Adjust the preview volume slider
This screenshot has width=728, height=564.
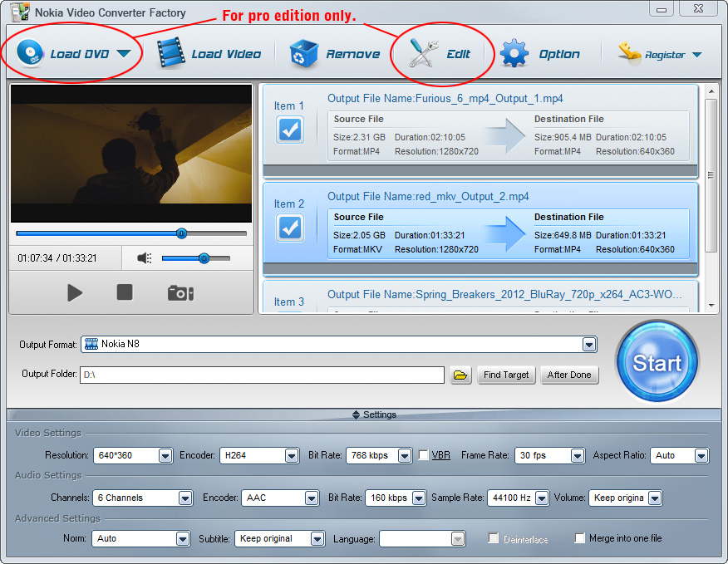click(196, 258)
